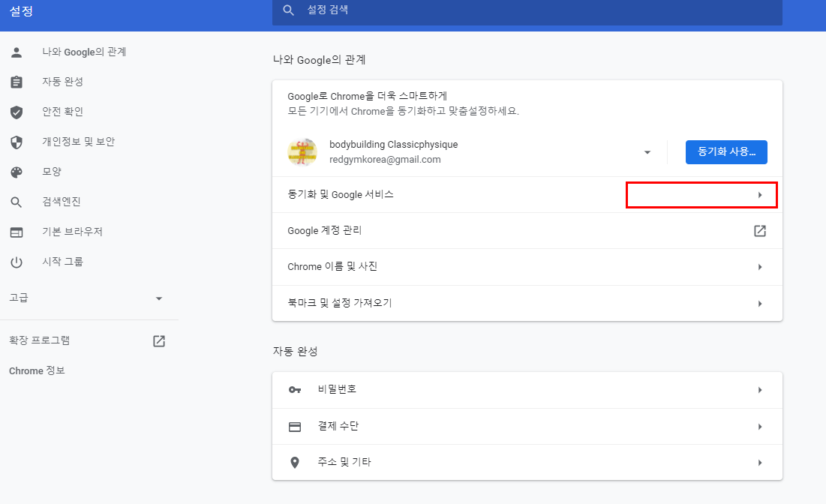Select 검색엔진 in sidebar
826x504 pixels.
62,202
